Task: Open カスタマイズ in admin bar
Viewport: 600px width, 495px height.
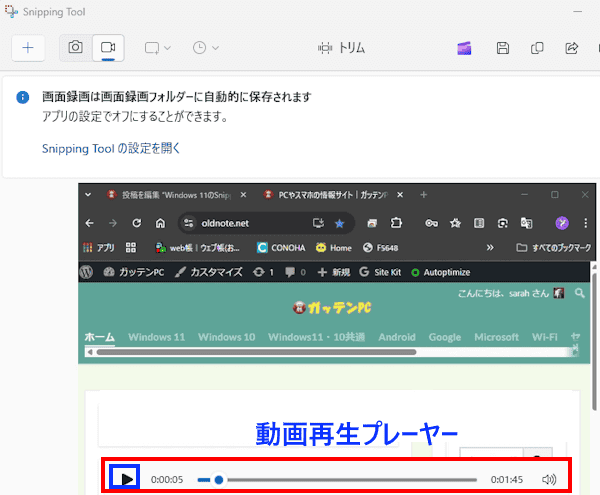Action: pos(209,272)
